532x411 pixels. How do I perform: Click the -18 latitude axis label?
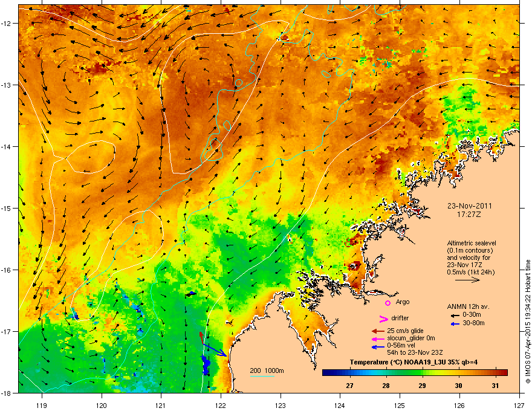click(x=7, y=393)
